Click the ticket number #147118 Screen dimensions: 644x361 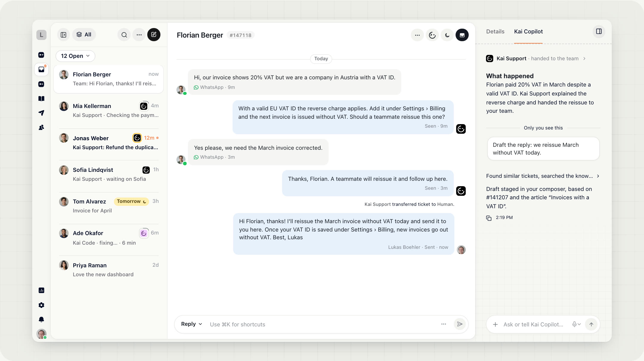tap(241, 35)
